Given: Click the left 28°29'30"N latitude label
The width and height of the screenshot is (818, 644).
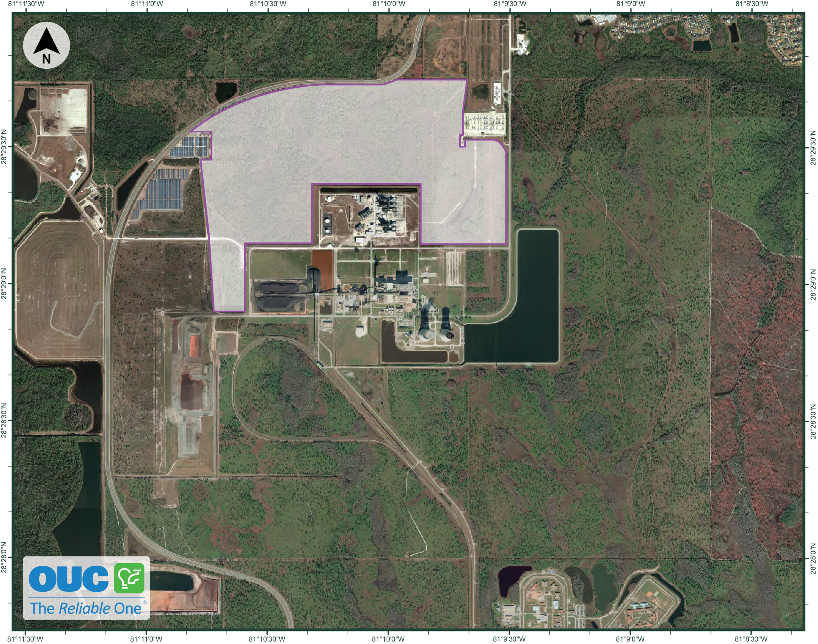Looking at the screenshot, I should tap(4, 147).
